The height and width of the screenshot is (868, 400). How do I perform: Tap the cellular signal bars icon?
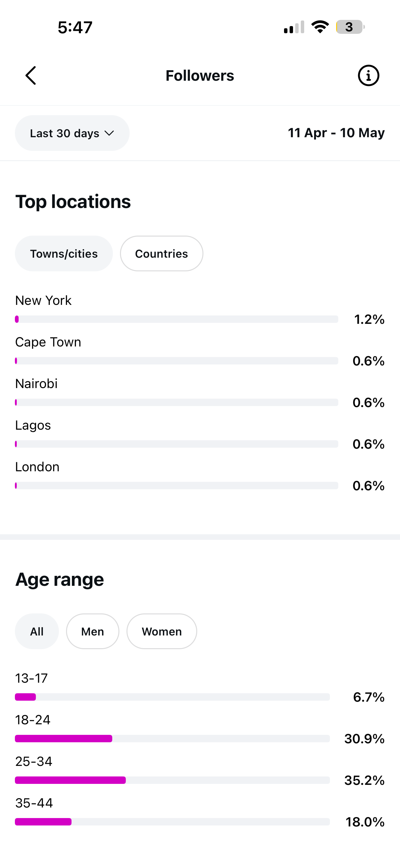click(x=294, y=27)
